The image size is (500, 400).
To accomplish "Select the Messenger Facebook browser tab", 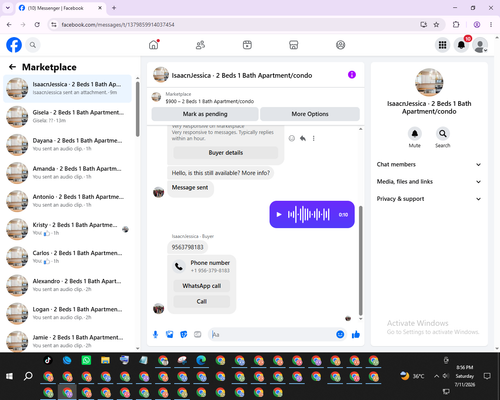I will pos(60,8).
